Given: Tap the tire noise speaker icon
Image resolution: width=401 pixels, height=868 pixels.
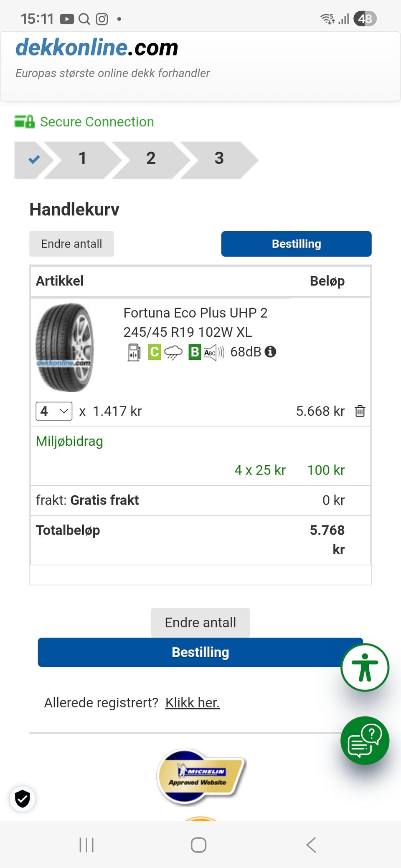Looking at the screenshot, I should 214,352.
